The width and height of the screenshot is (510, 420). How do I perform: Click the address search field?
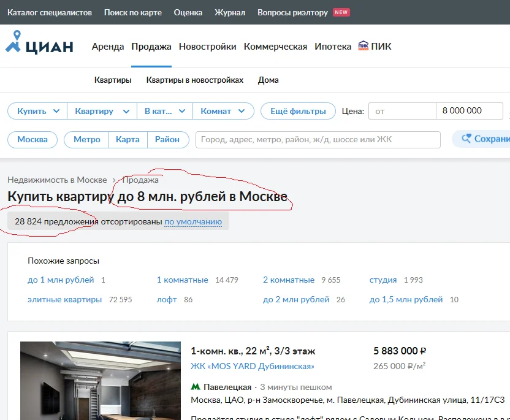pyautogui.click(x=318, y=140)
